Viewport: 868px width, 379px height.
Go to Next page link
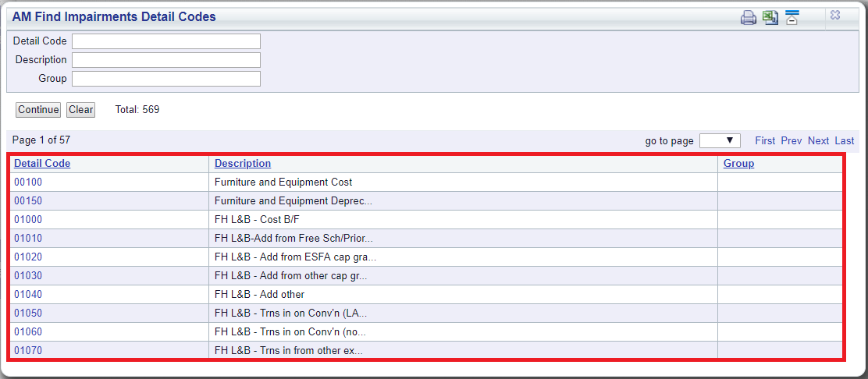[x=818, y=140]
